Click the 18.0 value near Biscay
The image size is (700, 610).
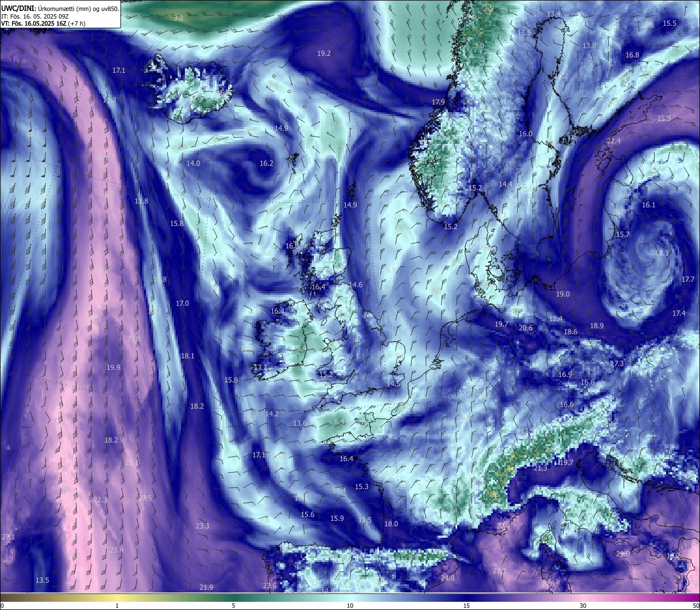[391, 524]
